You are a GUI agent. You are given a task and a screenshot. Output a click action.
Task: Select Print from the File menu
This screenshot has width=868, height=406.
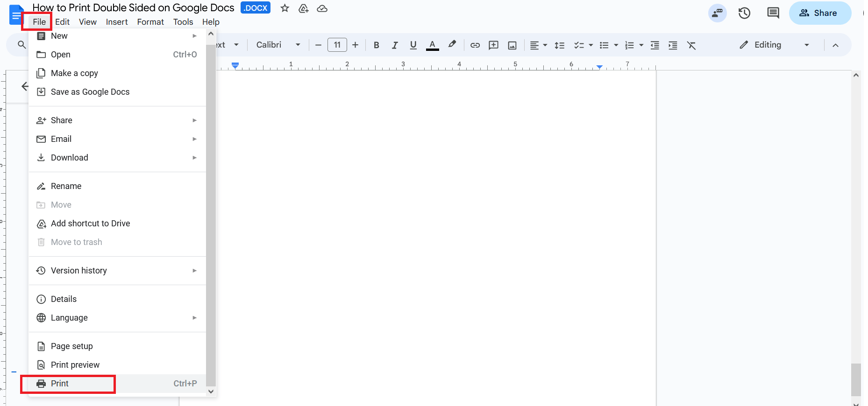pos(117,384)
